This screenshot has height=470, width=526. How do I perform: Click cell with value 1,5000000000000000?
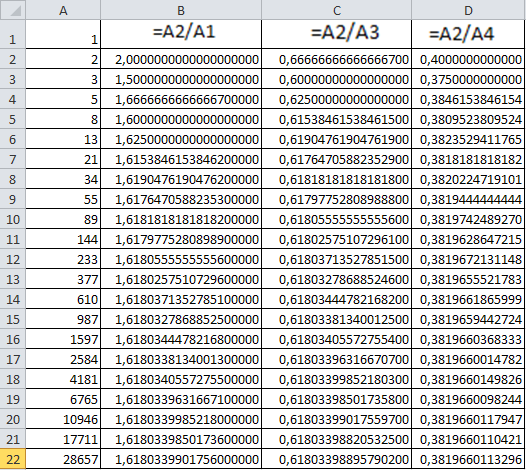pos(181,79)
